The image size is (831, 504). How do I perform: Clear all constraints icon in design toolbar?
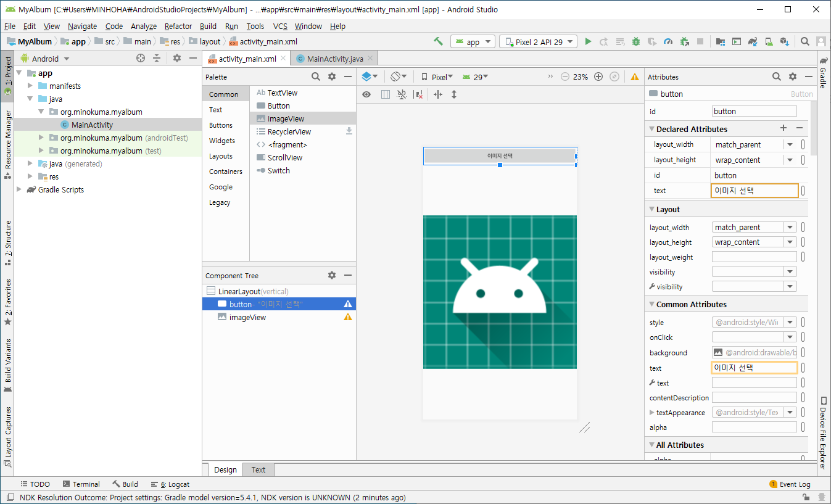click(x=419, y=94)
